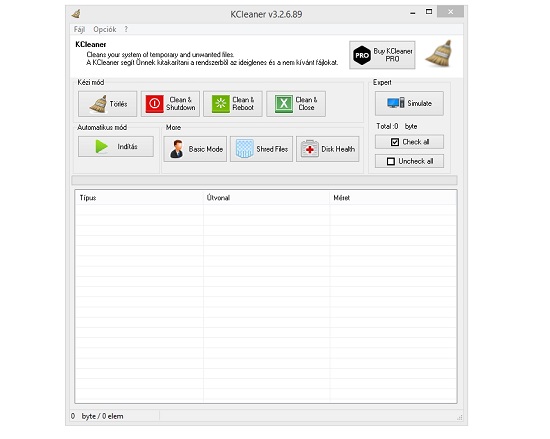The width and height of the screenshot is (550, 439).
Task: Click the window resize grip in status bar
Action: coord(460,417)
